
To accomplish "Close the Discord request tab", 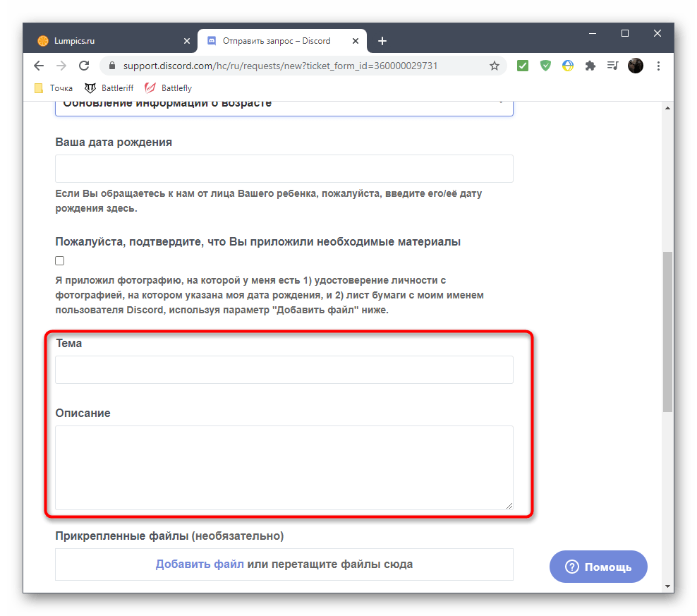I will [355, 41].
